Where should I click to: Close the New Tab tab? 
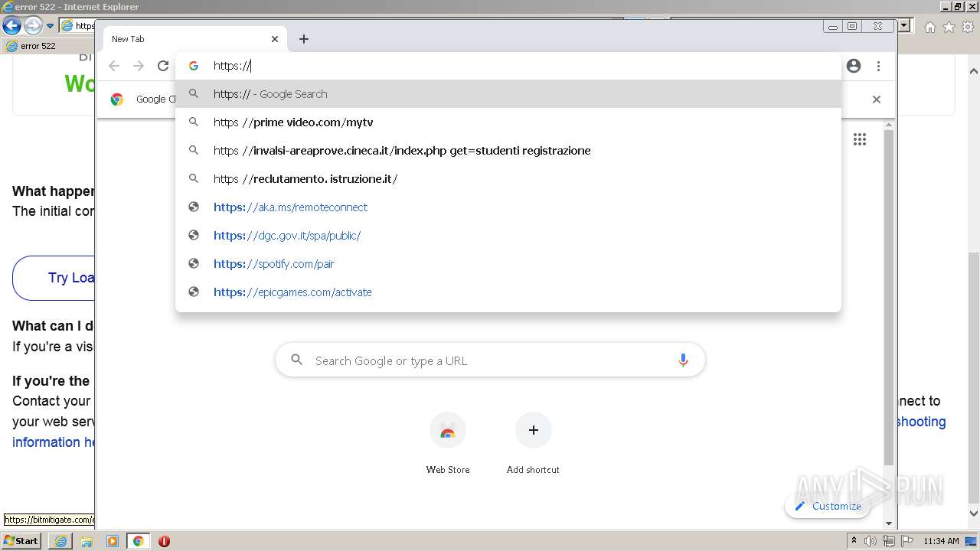[x=275, y=39]
